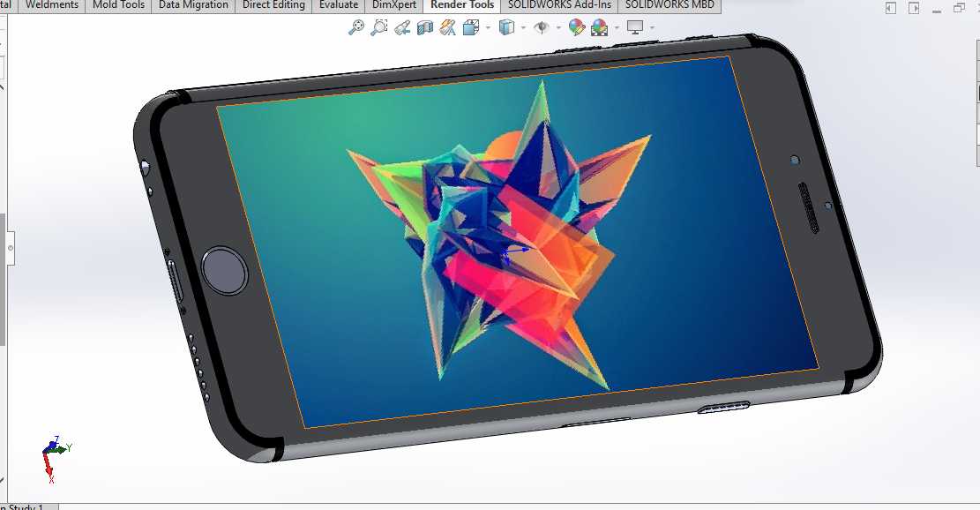980x510 pixels.
Task: Switch to the Mold Tools tab
Action: [119, 5]
